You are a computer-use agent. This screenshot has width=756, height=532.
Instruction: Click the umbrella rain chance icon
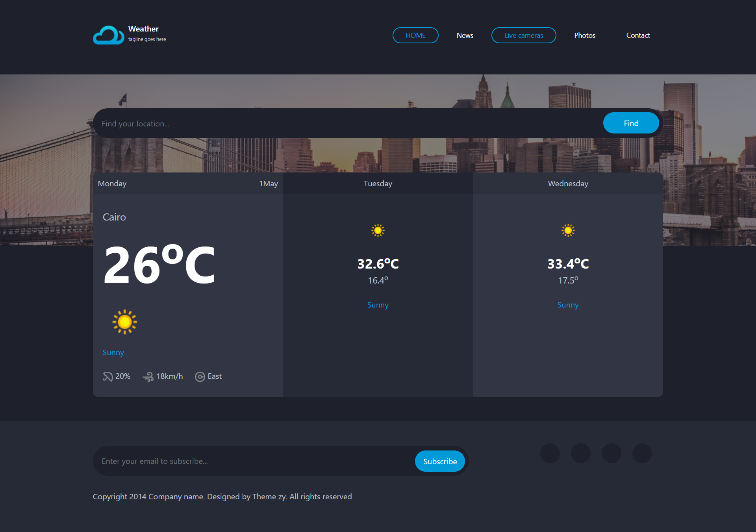click(107, 376)
